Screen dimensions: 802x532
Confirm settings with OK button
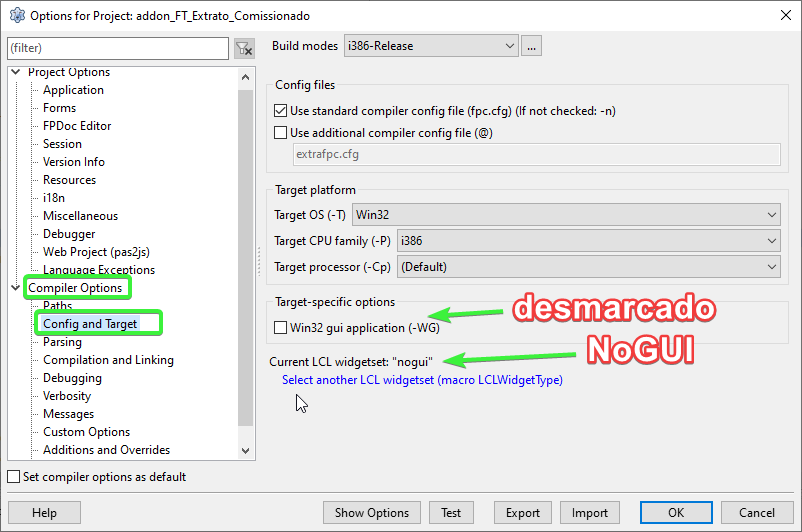(x=676, y=513)
